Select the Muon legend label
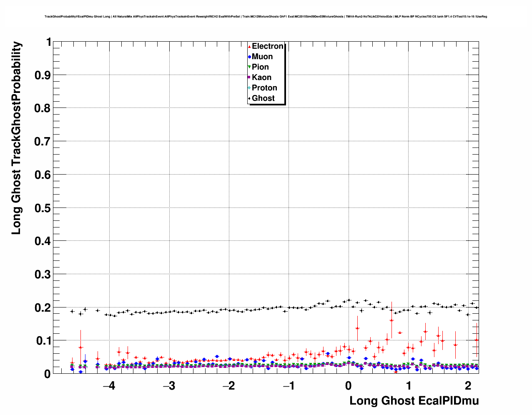532x415 pixels. [x=262, y=57]
